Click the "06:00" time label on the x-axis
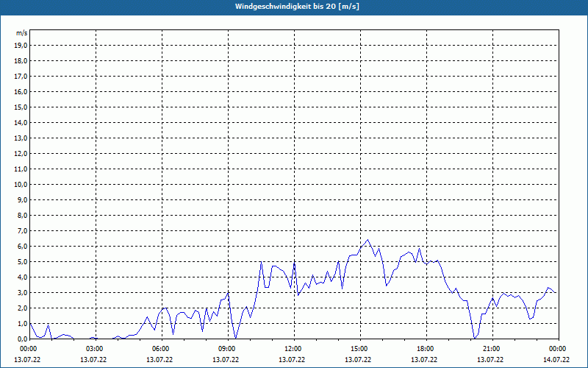Viewport: 588px width, 368px height. click(161, 349)
